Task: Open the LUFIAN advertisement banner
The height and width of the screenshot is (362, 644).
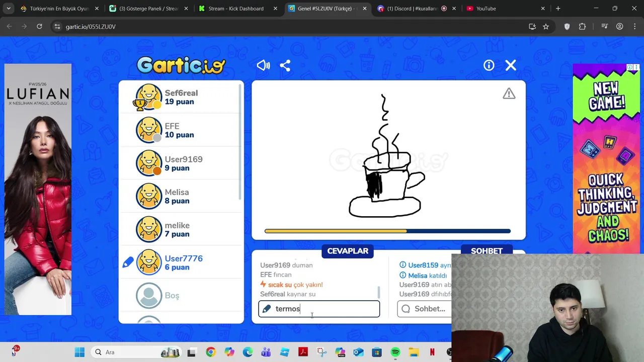Action: 38,189
